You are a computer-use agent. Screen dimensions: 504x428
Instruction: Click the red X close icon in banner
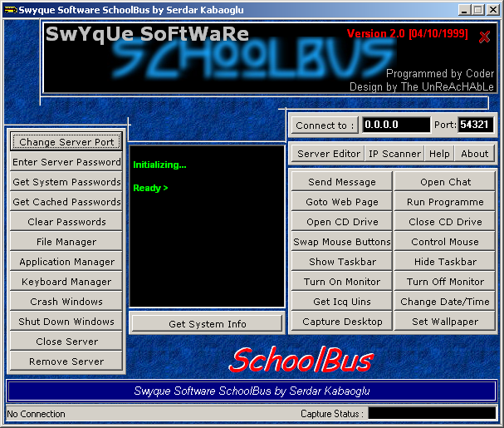click(485, 37)
